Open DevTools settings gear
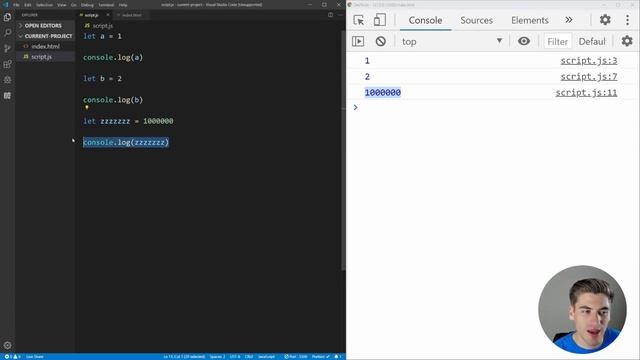 [605, 20]
